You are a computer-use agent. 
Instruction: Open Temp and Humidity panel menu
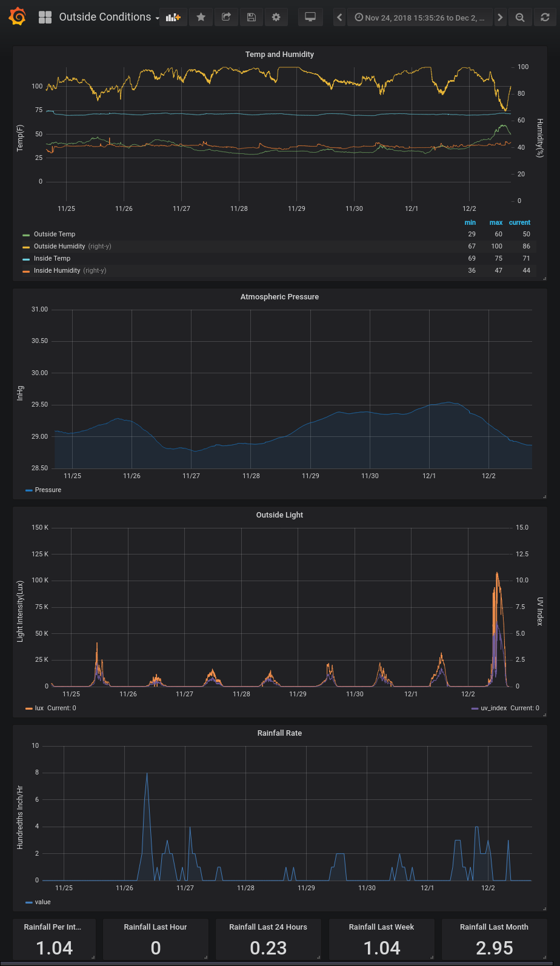[x=279, y=54]
